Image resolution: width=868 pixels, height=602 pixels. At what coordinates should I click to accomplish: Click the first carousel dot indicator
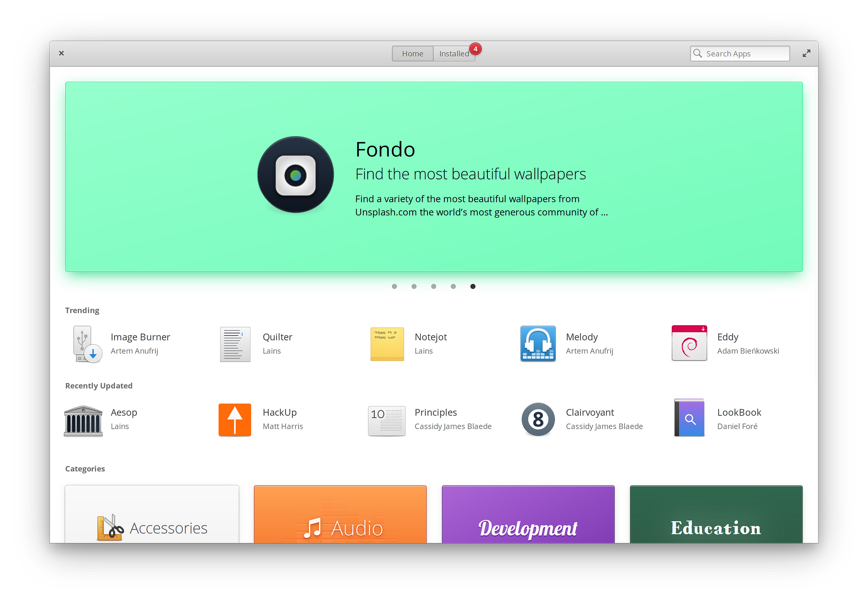pyautogui.click(x=396, y=287)
